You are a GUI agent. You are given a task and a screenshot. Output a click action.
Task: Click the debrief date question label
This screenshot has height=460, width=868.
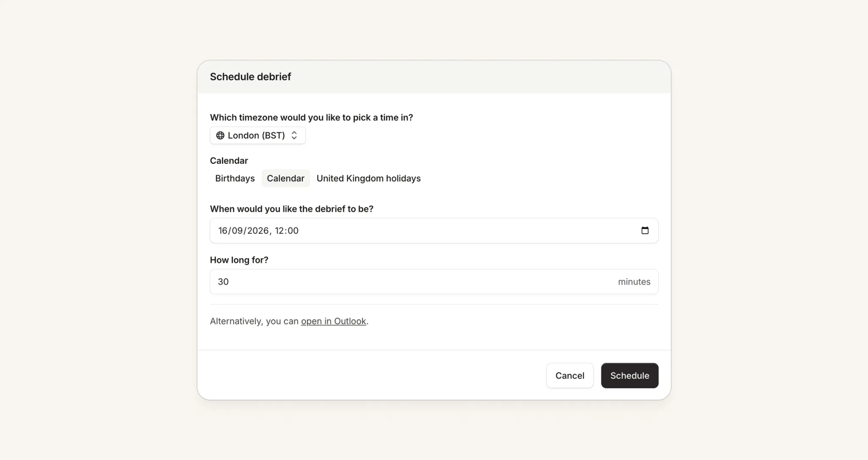[x=291, y=209]
